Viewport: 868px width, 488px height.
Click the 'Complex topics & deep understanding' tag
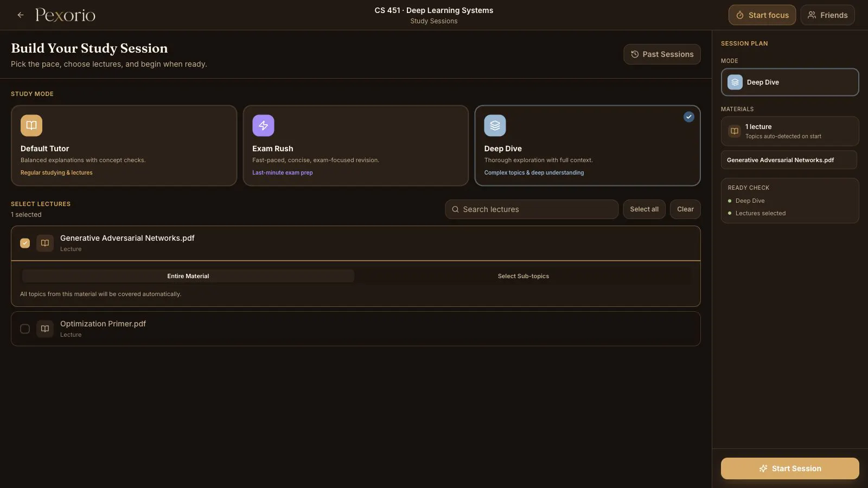(x=534, y=172)
